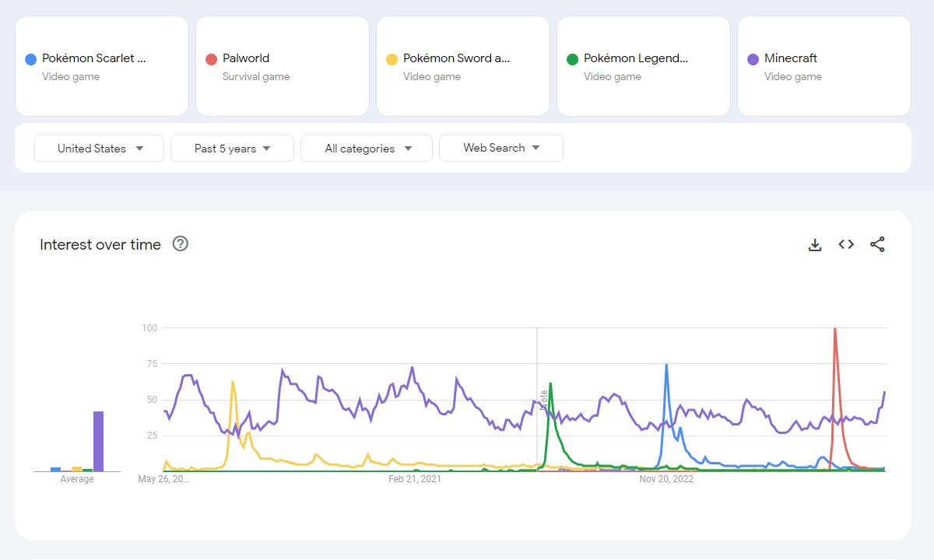
Task: Click the 50 y-axis label
Action: [151, 400]
